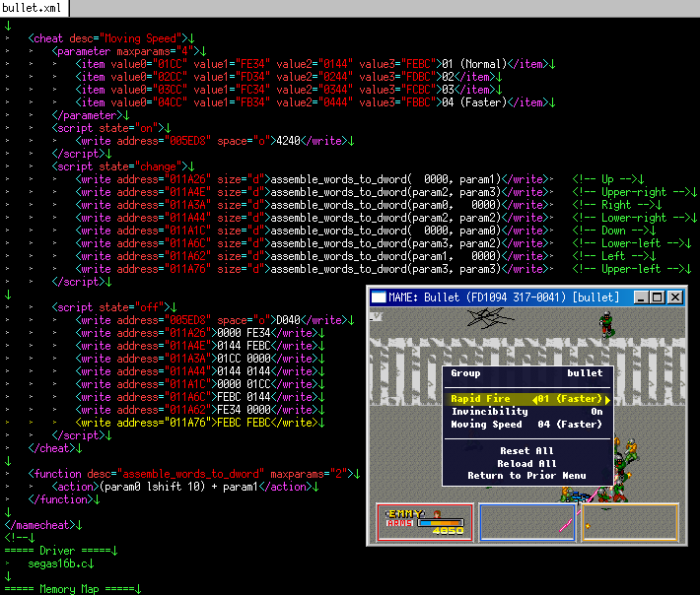Click the item line with value0 "03CC"
700x595 pixels.
pyautogui.click(x=289, y=90)
